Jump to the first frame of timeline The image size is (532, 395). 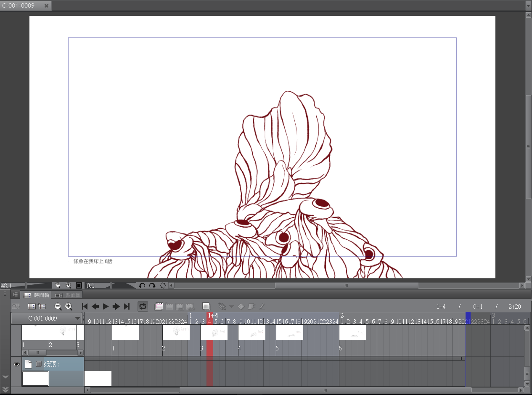pos(85,307)
